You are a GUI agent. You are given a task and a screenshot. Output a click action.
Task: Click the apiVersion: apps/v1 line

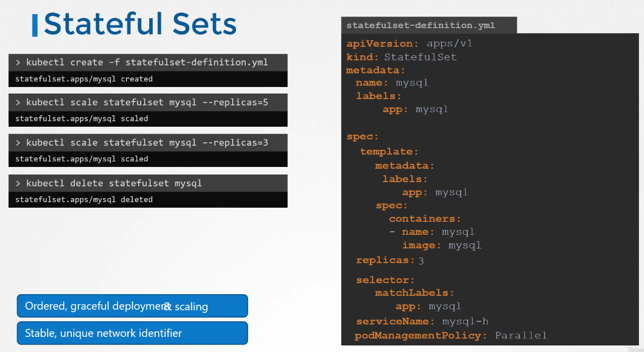(x=409, y=43)
